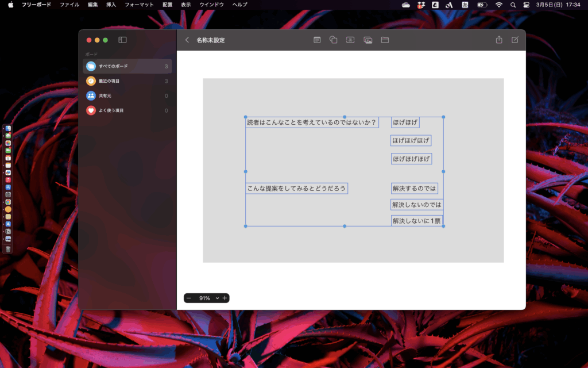
Task: Open the Share icon in the toolbar
Action: (498, 40)
